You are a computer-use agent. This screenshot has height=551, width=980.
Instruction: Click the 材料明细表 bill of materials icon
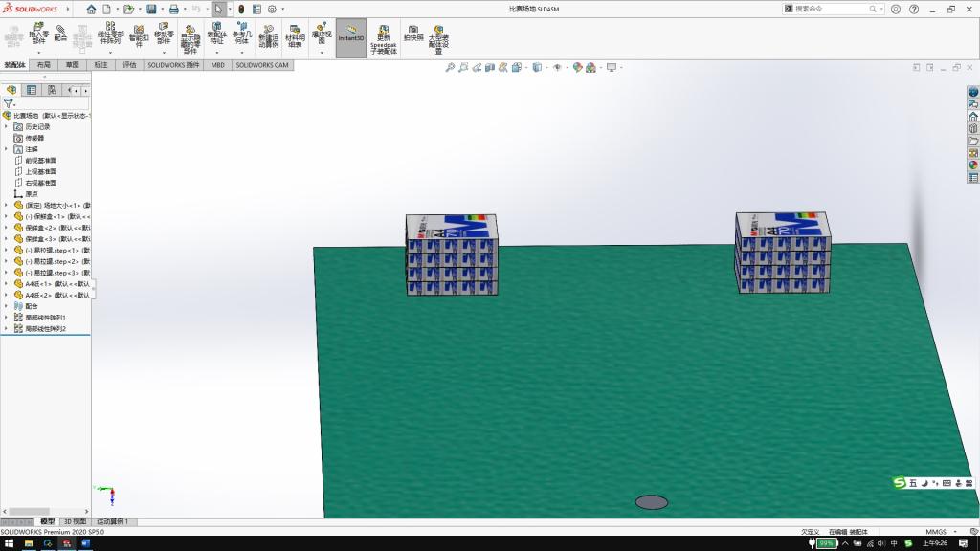(x=295, y=36)
